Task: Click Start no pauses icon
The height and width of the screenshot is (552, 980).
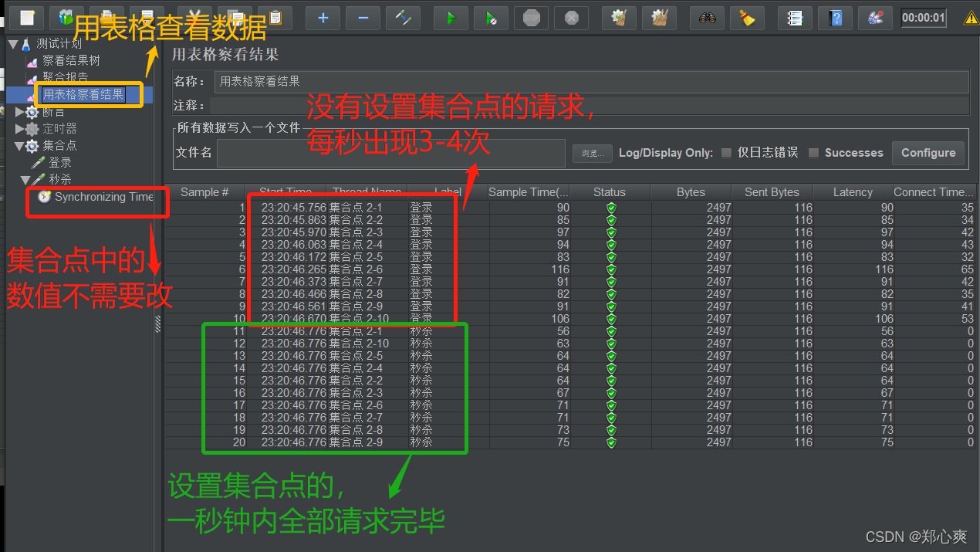Action: point(491,17)
